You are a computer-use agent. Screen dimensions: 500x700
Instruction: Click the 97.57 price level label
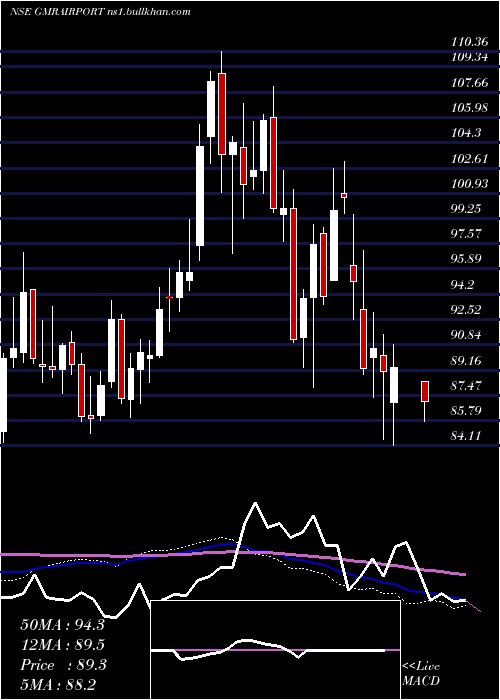click(x=466, y=234)
